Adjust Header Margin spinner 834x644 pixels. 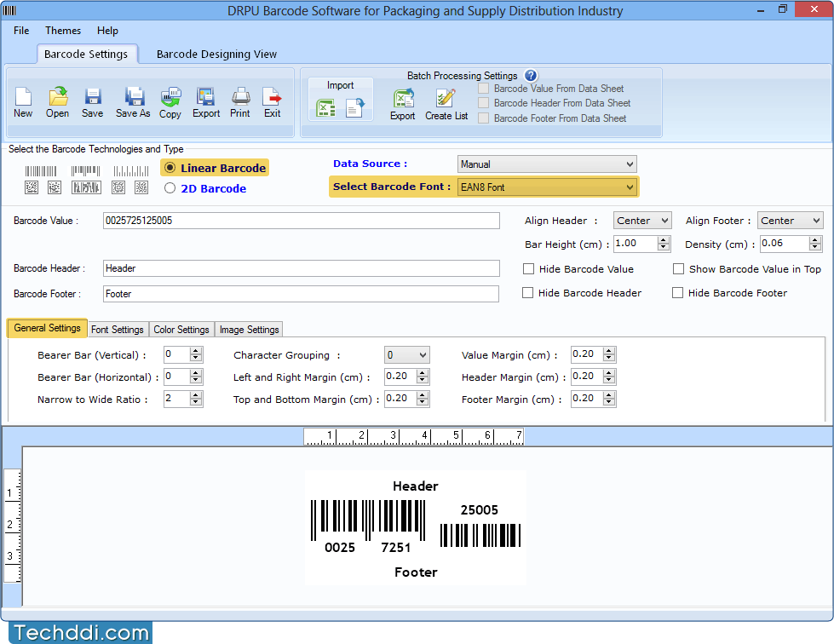pyautogui.click(x=610, y=377)
